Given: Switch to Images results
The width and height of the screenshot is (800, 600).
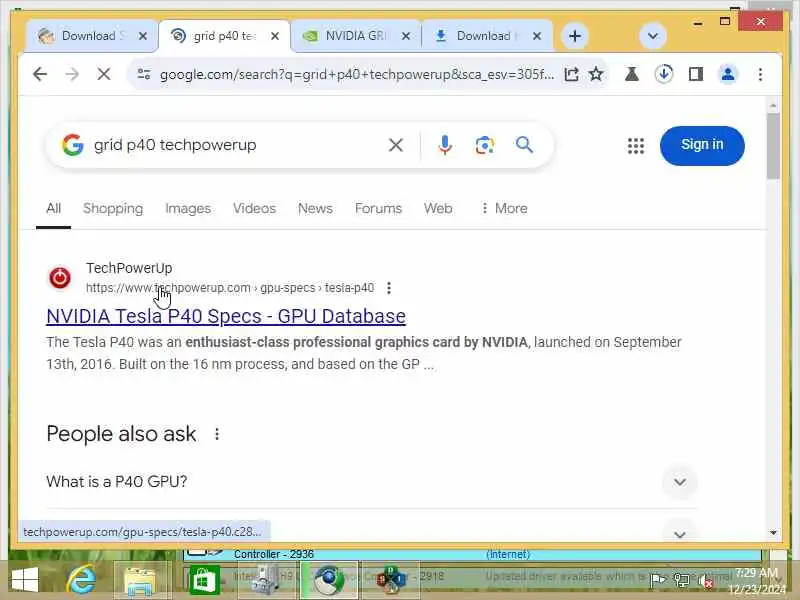Looking at the screenshot, I should (188, 208).
